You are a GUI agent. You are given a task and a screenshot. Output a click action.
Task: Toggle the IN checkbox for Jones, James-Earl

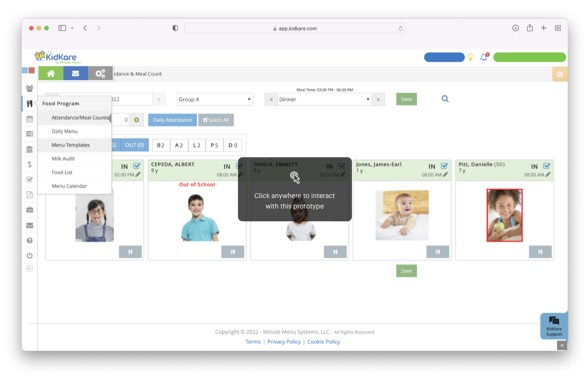(x=444, y=166)
